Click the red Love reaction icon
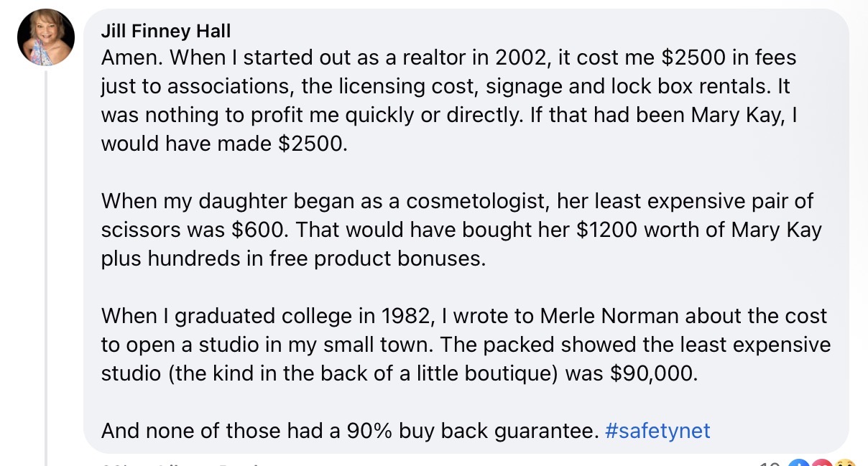868x466 pixels. point(822,463)
